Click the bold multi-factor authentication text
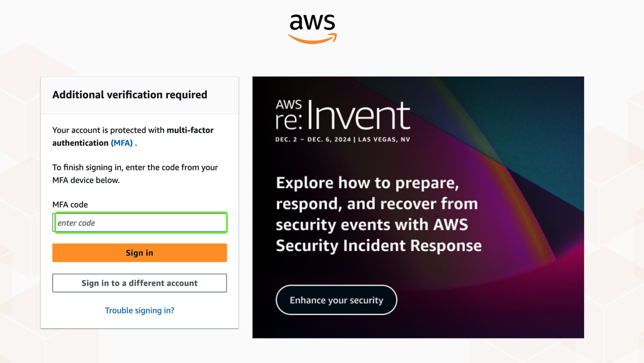Screen dimensions: 644x363 [x=133, y=137]
